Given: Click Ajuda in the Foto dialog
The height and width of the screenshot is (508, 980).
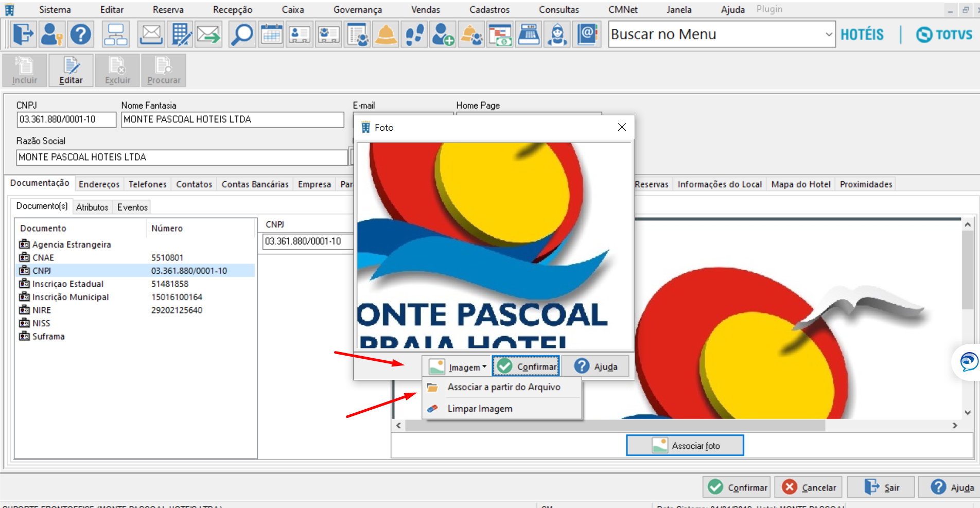Looking at the screenshot, I should [596, 366].
